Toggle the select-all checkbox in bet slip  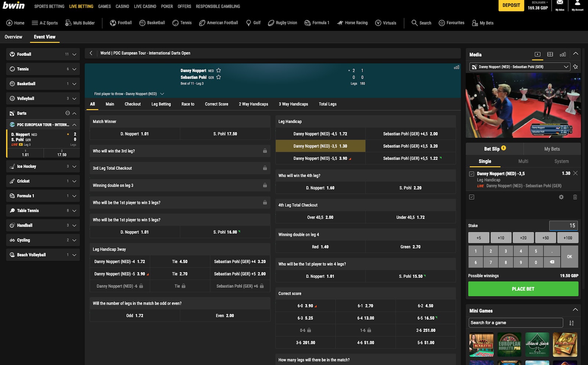(x=471, y=197)
